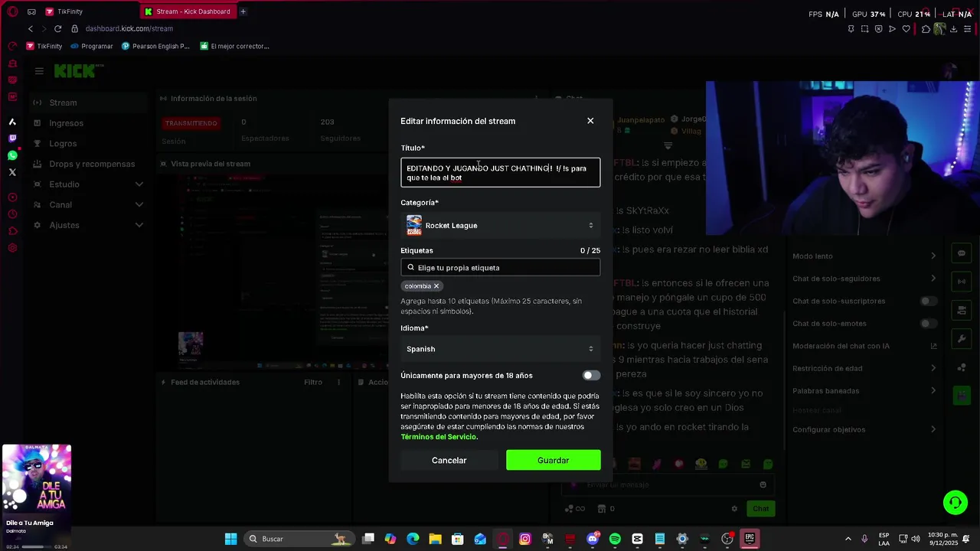Expand Chat de solo-seguidores option

(864, 279)
